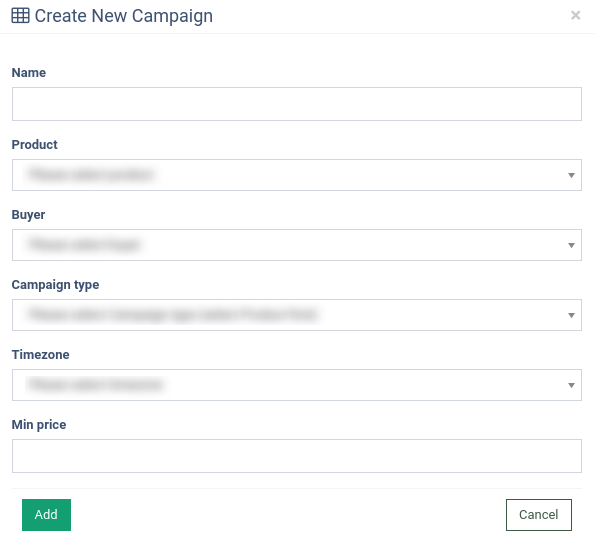Open the Timezone select box
Screen dimensions: 595x553
coord(297,385)
